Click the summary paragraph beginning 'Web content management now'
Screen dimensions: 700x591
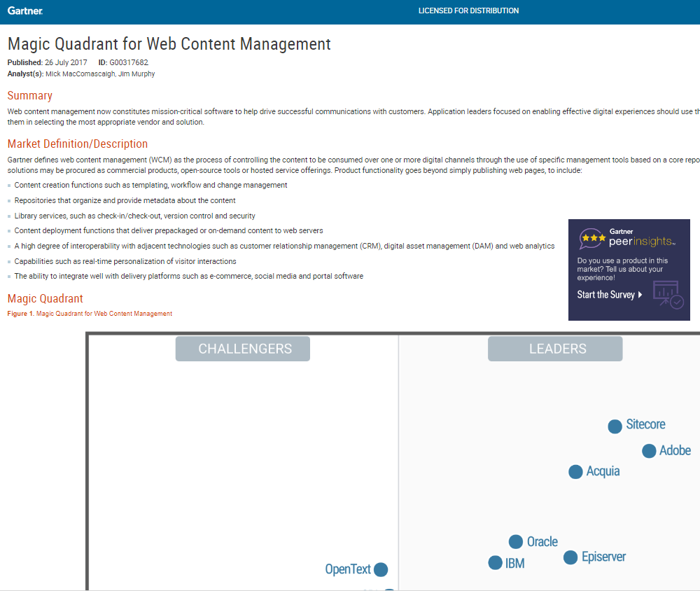353,117
